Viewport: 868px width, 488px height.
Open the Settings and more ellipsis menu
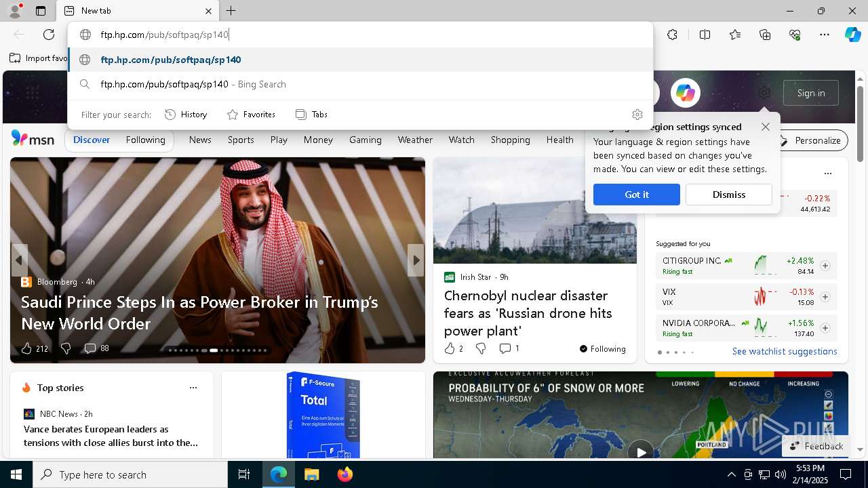point(825,35)
